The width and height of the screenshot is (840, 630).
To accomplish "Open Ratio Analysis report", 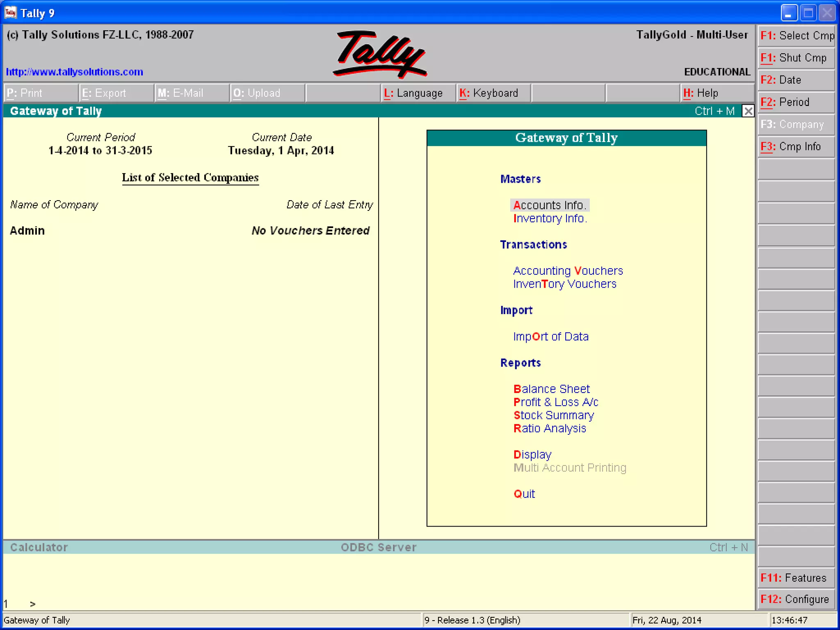I will 550,428.
